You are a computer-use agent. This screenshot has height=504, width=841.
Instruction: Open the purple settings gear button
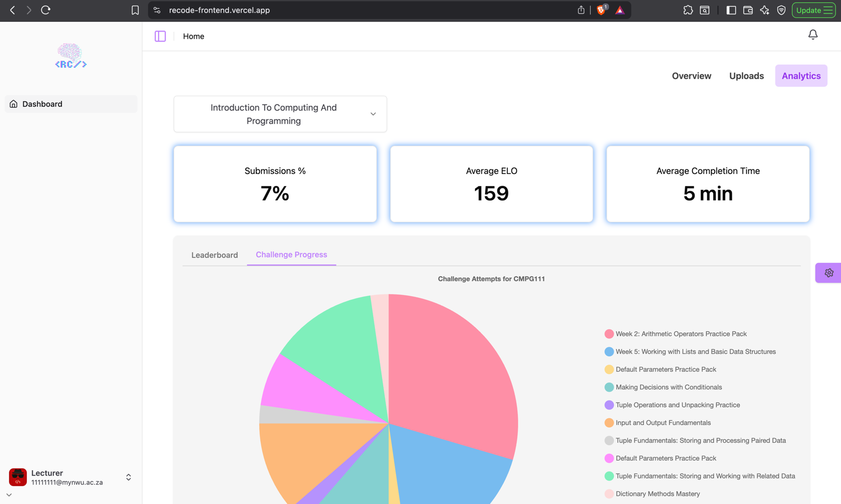tap(829, 273)
